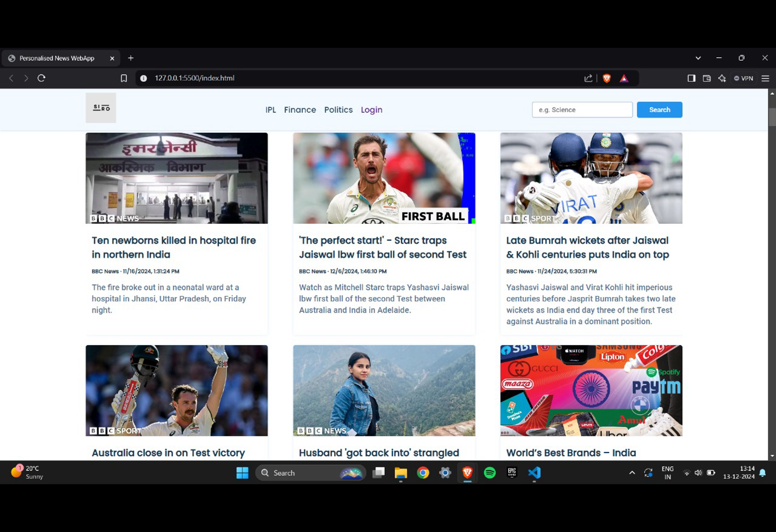Viewport: 776px width, 532px height.
Task: Toggle the Brave VPN button
Action: pyautogui.click(x=744, y=78)
